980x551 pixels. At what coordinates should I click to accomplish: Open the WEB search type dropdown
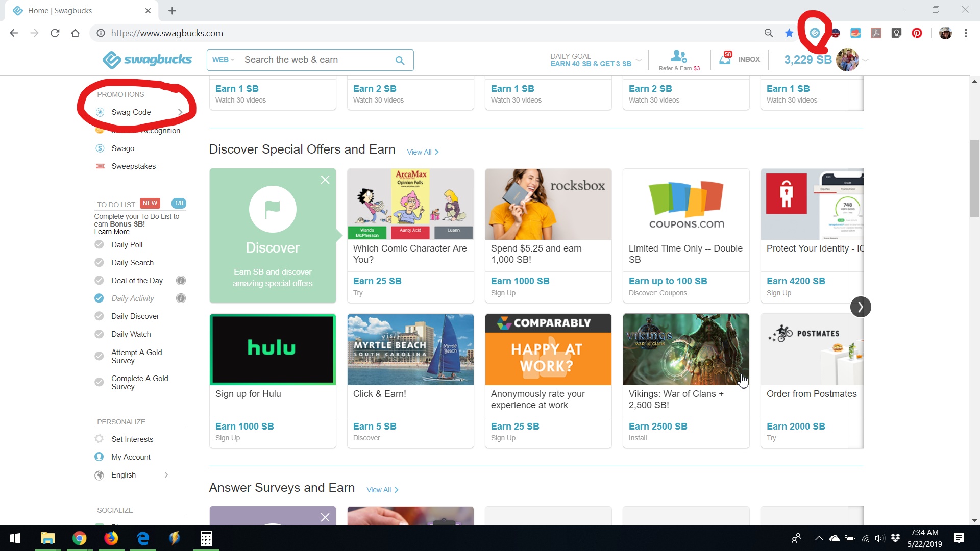pos(223,60)
